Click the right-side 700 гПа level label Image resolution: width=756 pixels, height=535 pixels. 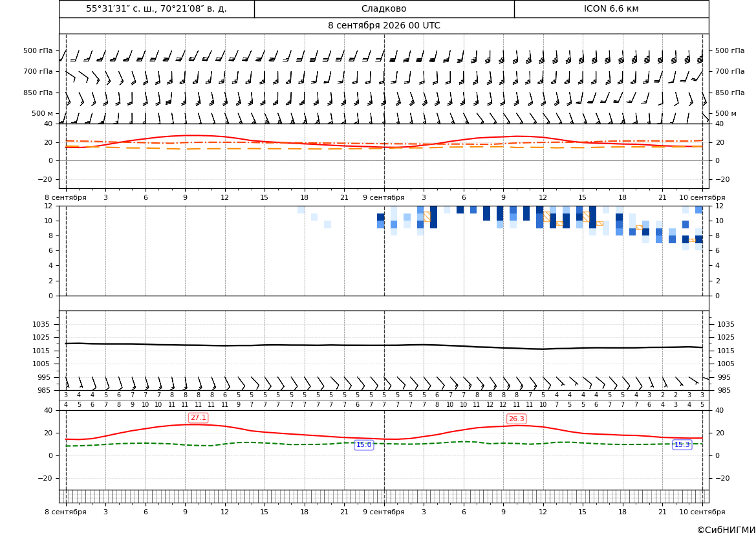point(729,71)
